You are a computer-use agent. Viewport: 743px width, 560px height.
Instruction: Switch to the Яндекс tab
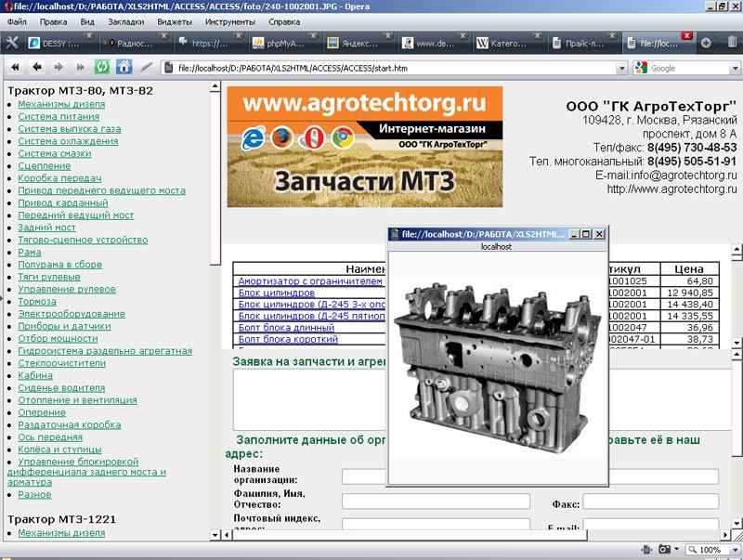click(359, 43)
